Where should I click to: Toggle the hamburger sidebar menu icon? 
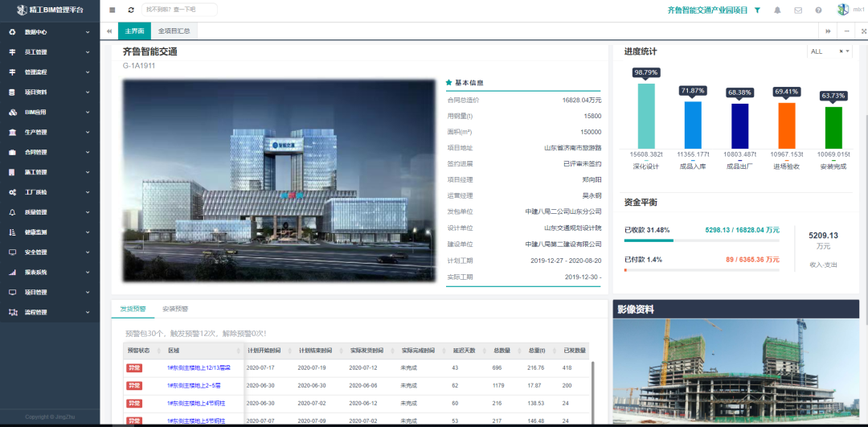[113, 10]
